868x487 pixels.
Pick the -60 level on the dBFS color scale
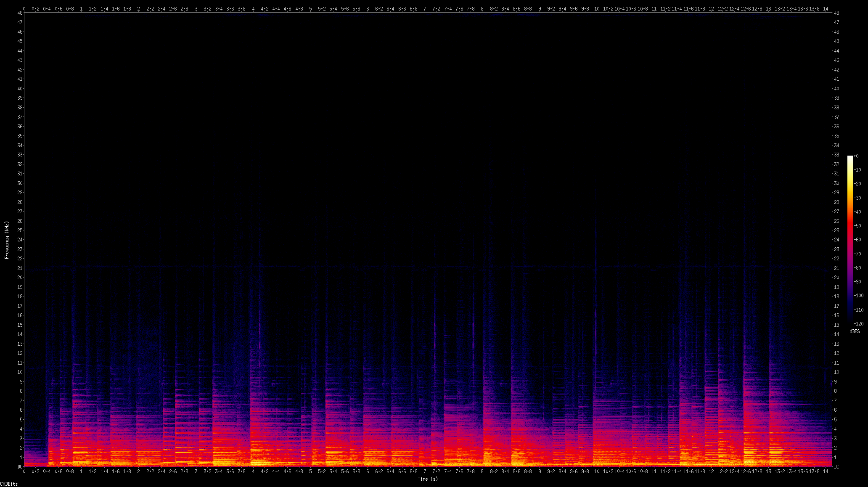coord(857,240)
